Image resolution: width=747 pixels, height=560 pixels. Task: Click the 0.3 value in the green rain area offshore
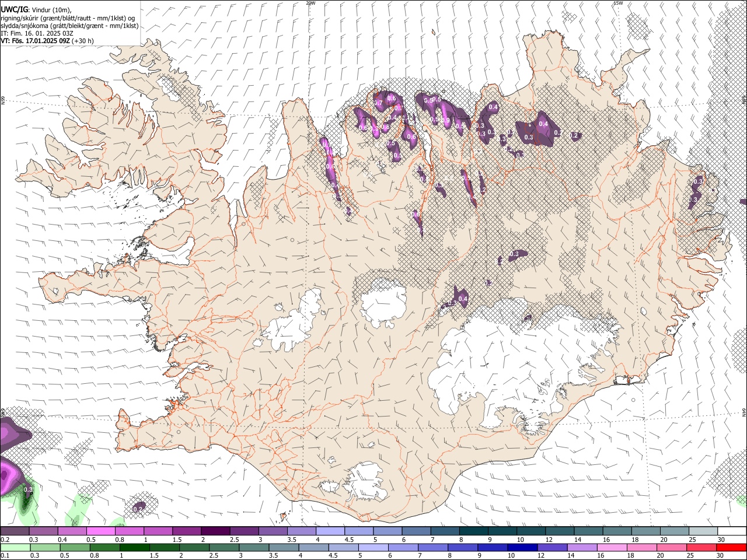(27, 489)
